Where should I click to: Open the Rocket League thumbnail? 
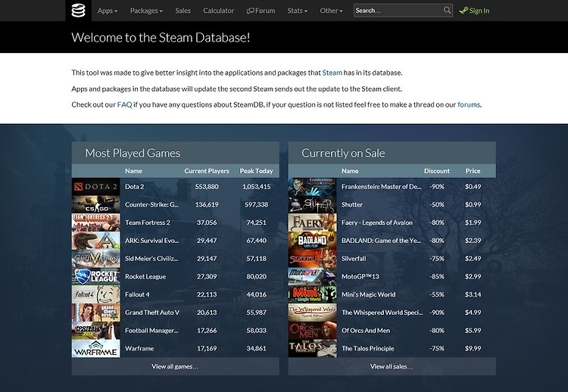[x=95, y=276]
